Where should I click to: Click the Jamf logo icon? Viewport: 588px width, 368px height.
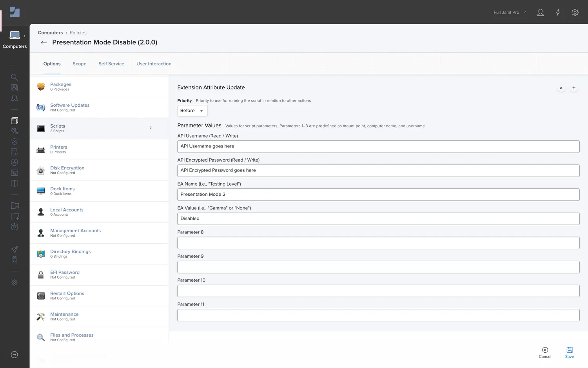[15, 12]
